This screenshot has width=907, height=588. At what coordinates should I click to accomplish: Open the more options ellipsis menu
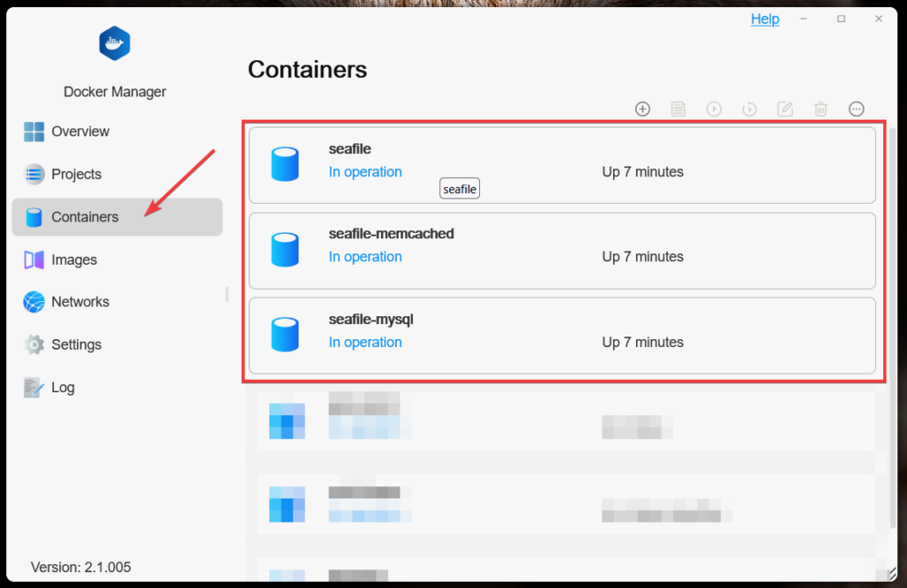[857, 109]
